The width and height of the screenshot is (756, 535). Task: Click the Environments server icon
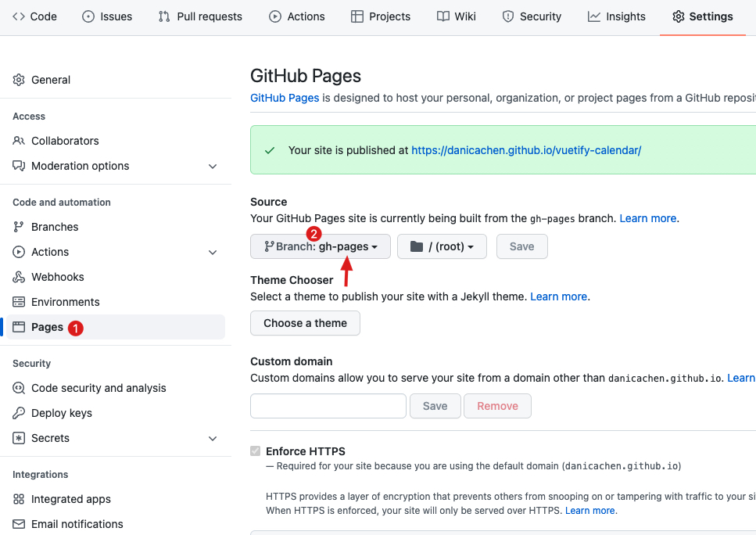pos(19,302)
